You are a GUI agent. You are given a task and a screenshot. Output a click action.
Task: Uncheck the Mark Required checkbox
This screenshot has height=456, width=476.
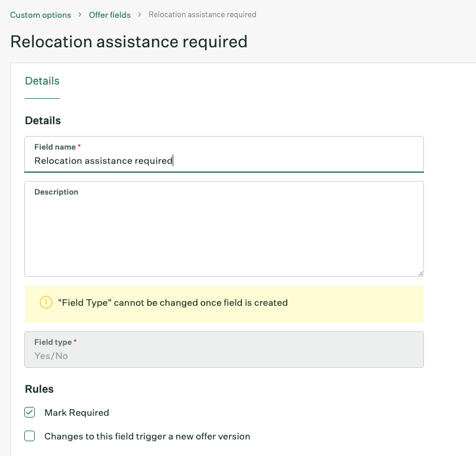point(30,412)
